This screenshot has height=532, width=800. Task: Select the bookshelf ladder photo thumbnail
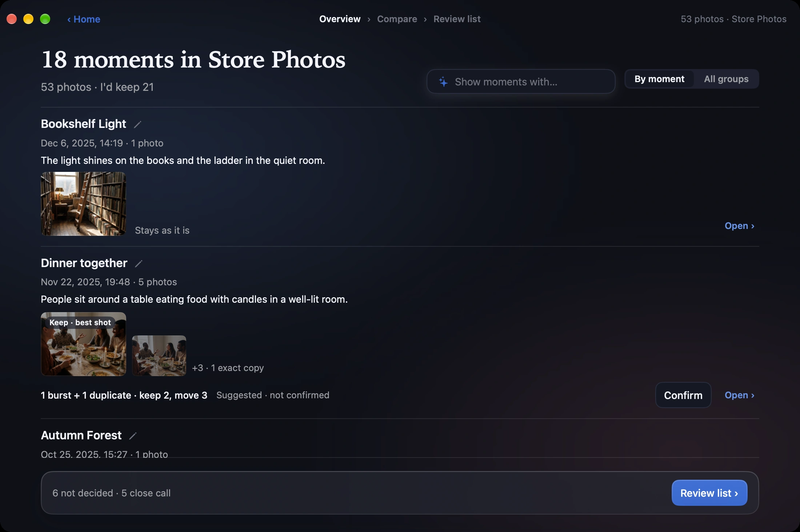pyautogui.click(x=83, y=204)
